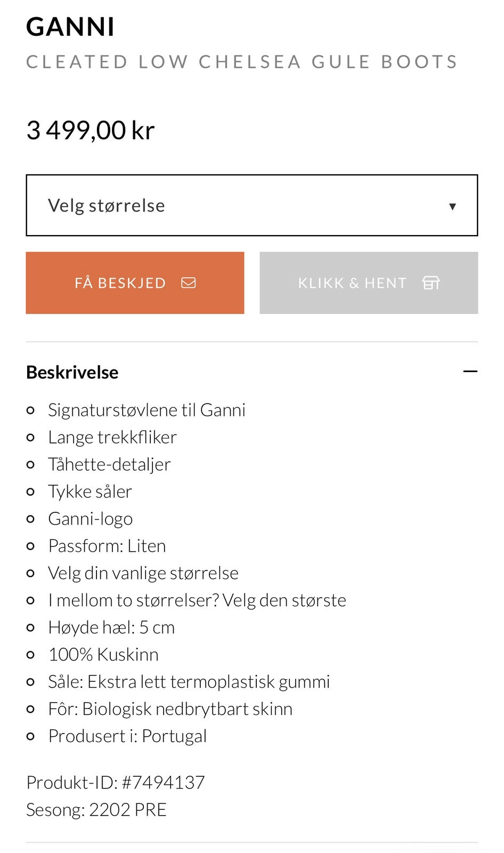This screenshot has height=853, width=504.
Task: Click the bullet marker beside 100% Kuskinn
Action: [30, 655]
